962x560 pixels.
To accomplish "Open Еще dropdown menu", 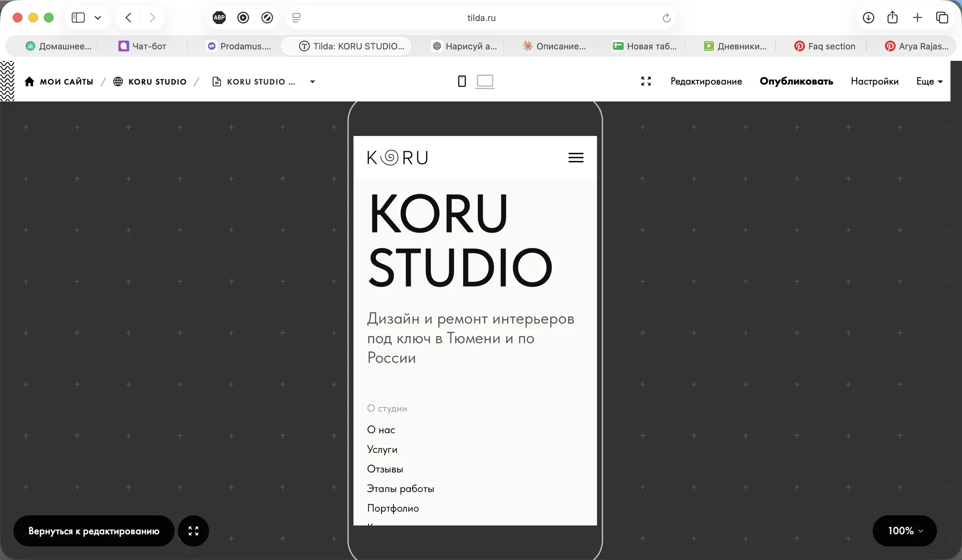I will pos(929,81).
